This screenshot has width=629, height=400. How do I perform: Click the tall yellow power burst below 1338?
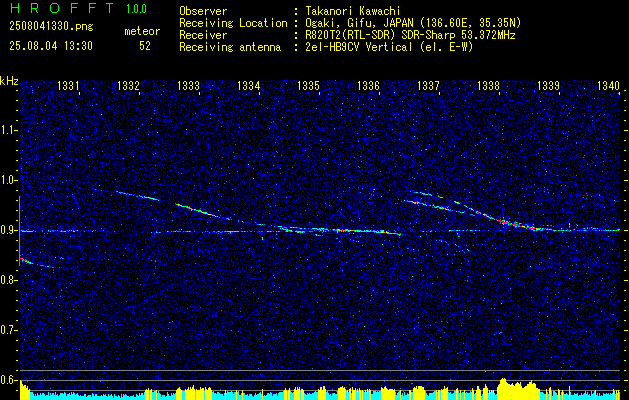(518, 388)
